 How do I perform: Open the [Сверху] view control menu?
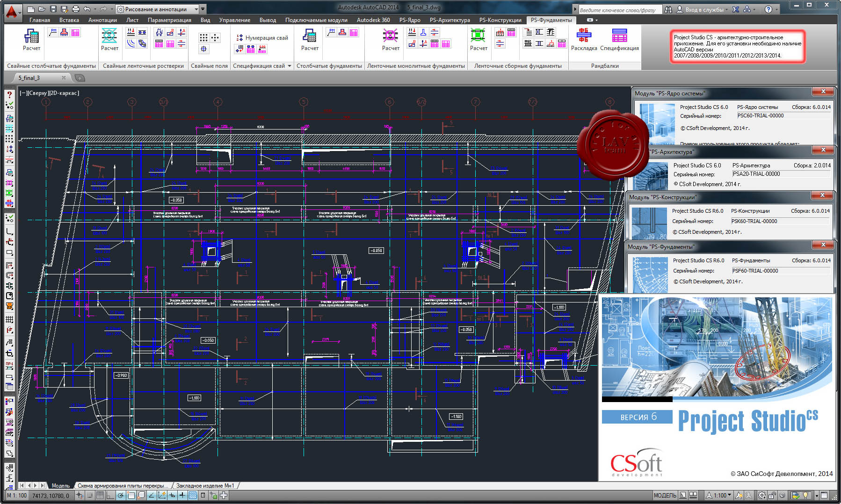coord(38,93)
